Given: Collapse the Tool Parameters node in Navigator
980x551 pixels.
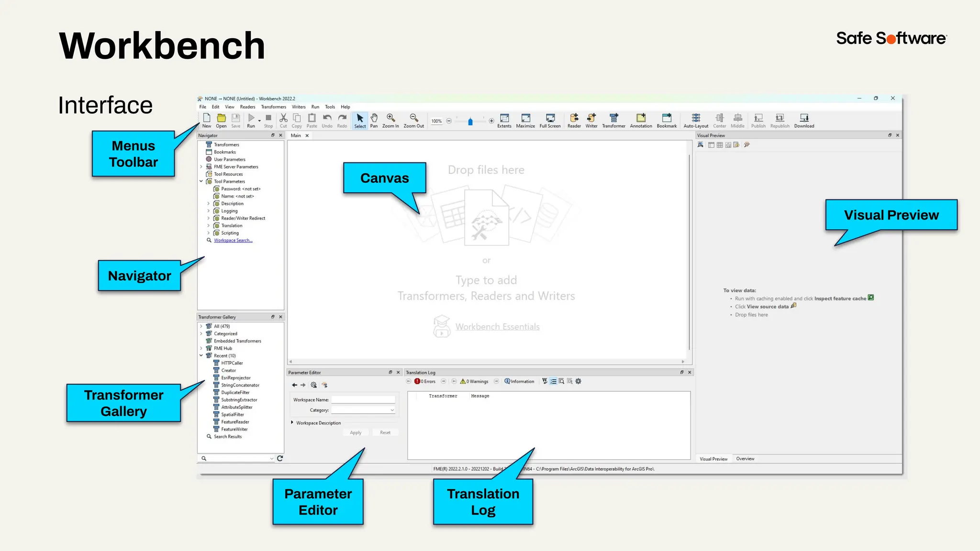Looking at the screenshot, I should [x=201, y=182].
